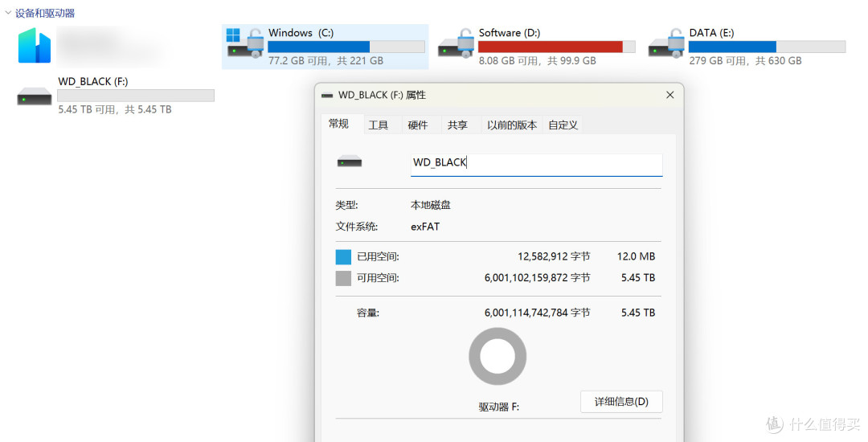868x442 pixels.
Task: Click the 详细信息(D) button
Action: (x=621, y=402)
